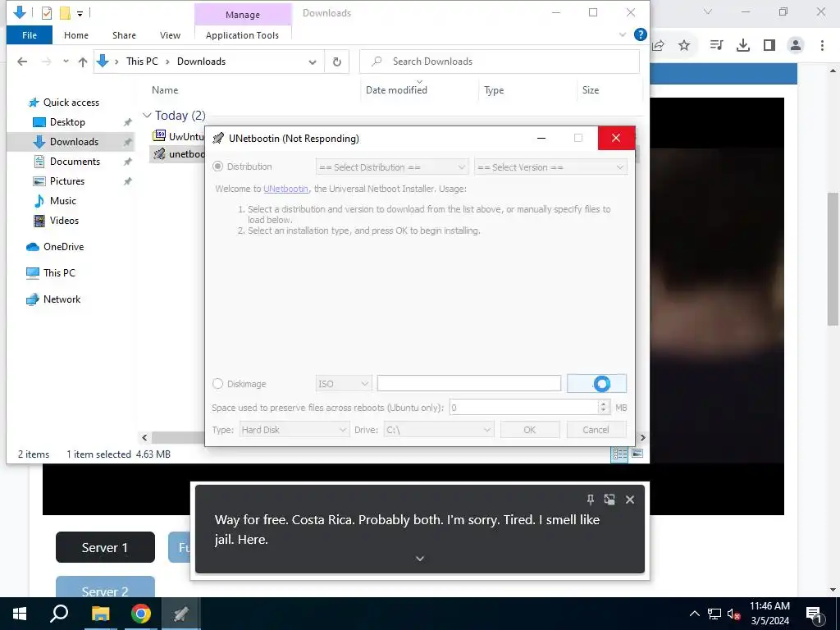Screen dimensions: 840x630
Task: Open Downloads in navigation pane
Action: [74, 142]
